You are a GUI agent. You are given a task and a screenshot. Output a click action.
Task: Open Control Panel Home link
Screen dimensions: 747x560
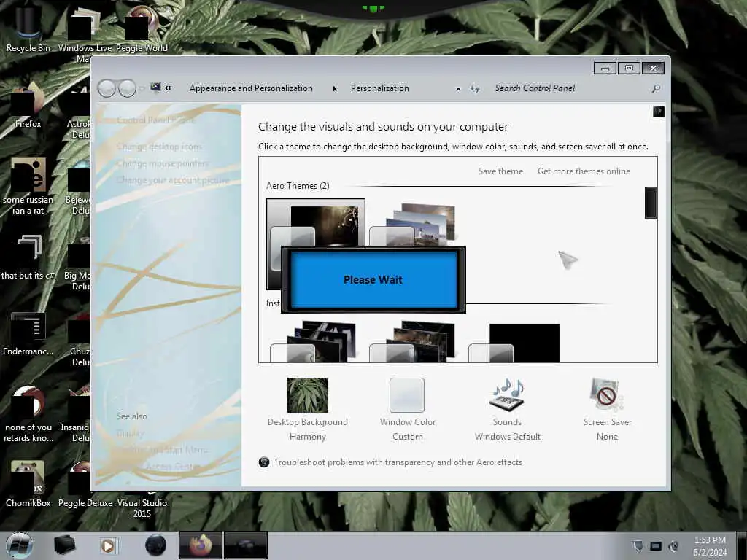[x=156, y=120]
